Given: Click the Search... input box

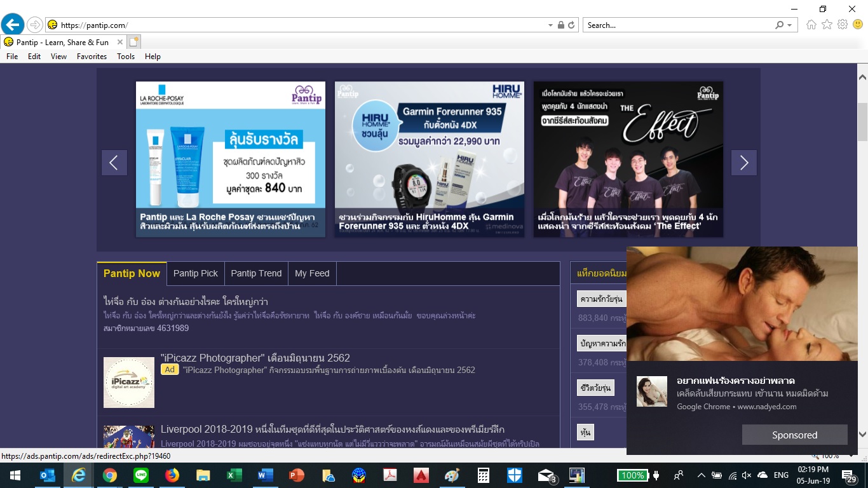Looking at the screenshot, I should tap(678, 25).
